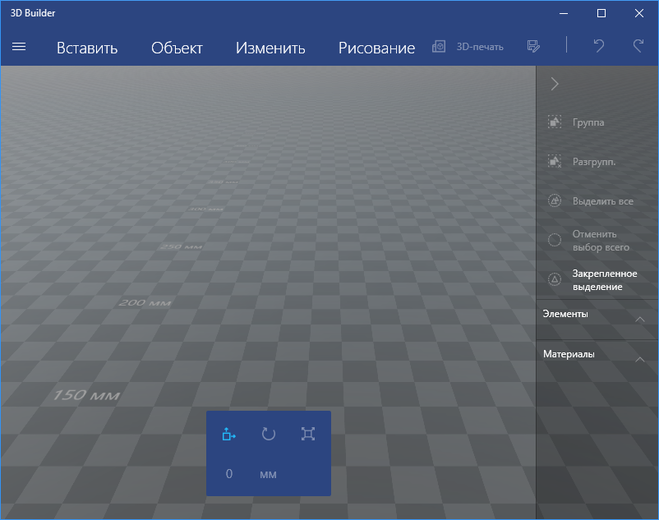Image resolution: width=659 pixels, height=520 pixels.
Task: Click the save icon in toolbar
Action: [x=533, y=46]
